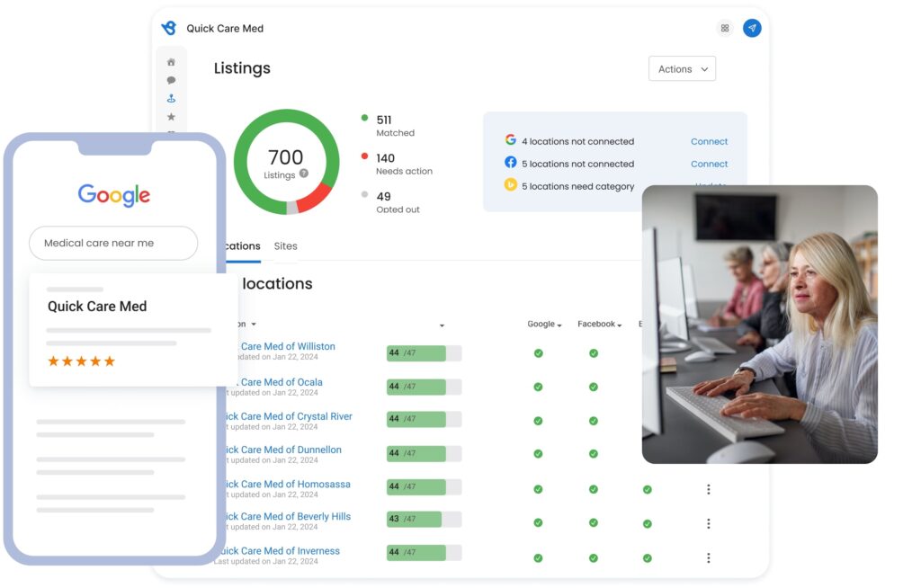
Task: Click Google check mark for Williston row
Action: [538, 353]
